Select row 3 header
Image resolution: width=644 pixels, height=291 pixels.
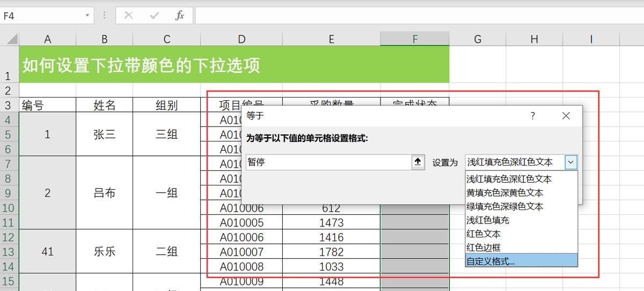pyautogui.click(x=10, y=105)
